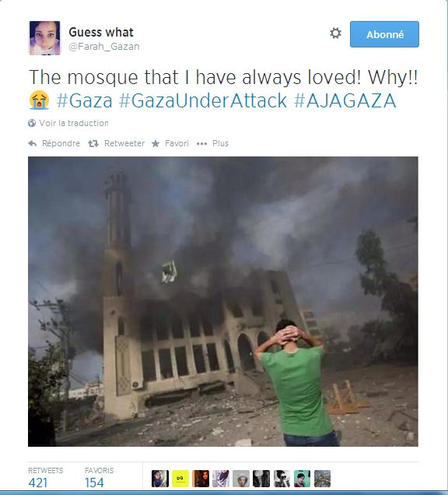Open the last retweeter avatar with rubble
The image size is (448, 495).
coord(322,479)
